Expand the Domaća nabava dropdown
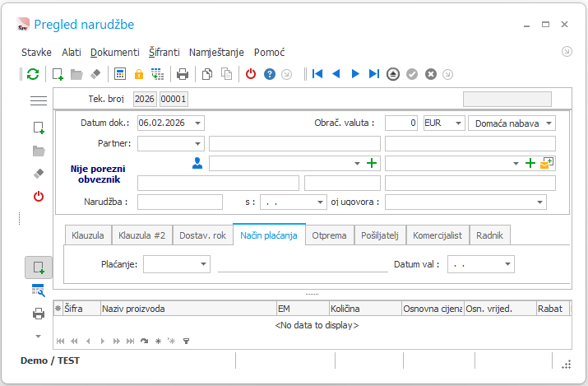This screenshot has height=386, width=588. point(549,123)
